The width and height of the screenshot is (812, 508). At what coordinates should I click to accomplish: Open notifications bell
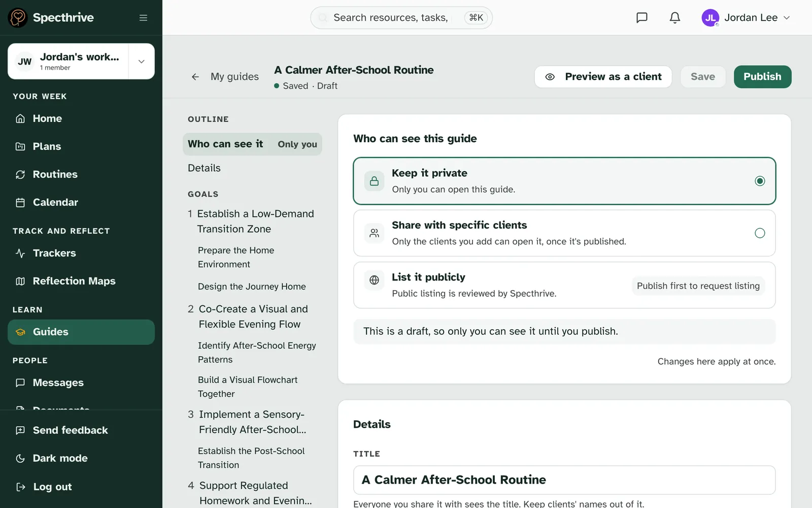point(674,18)
